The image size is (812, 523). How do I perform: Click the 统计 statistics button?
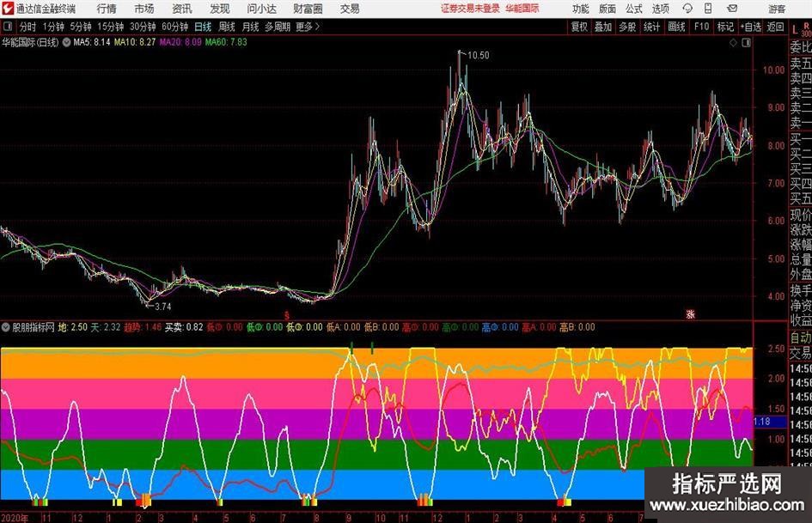(652, 27)
